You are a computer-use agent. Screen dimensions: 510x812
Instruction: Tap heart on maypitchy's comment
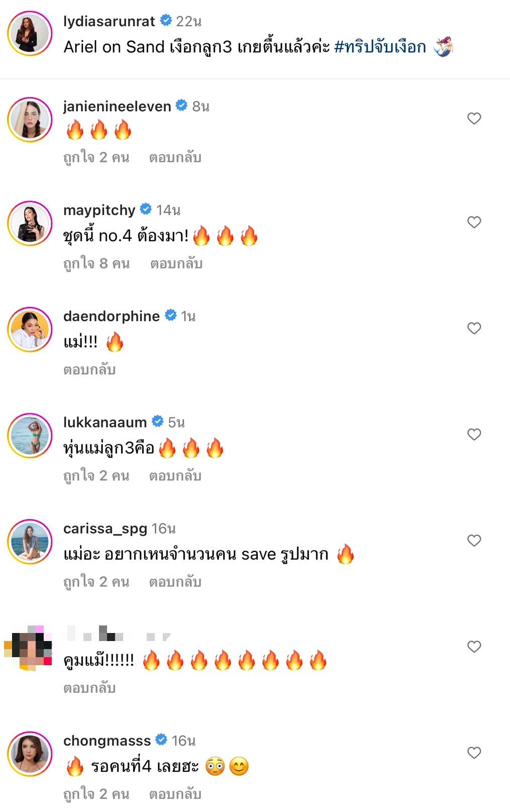coord(474,222)
